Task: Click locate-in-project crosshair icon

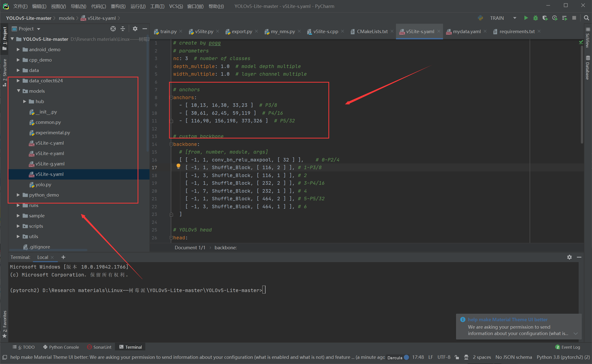Action: coord(113,29)
